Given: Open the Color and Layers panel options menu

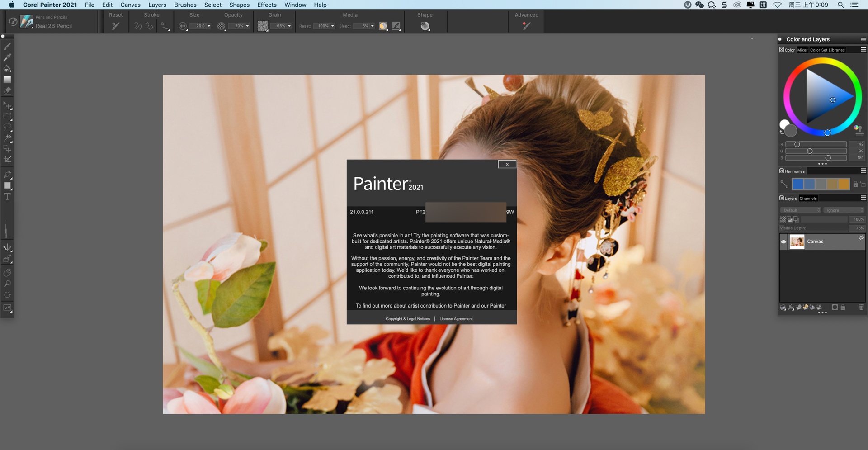Looking at the screenshot, I should (863, 39).
